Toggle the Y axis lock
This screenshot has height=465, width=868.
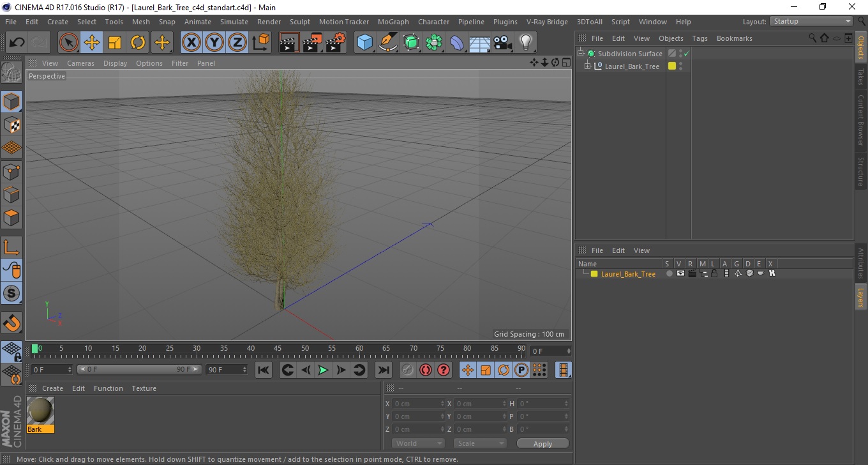point(214,43)
